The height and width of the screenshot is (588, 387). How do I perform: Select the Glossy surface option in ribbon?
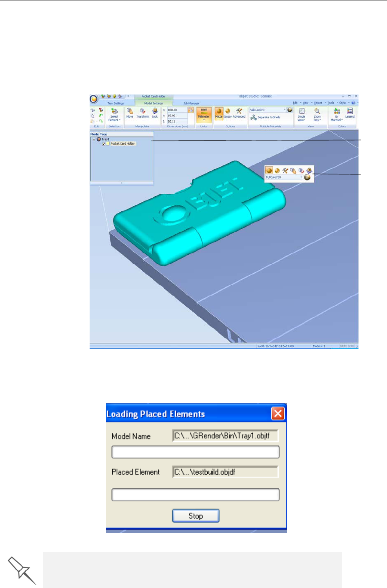coord(228,113)
